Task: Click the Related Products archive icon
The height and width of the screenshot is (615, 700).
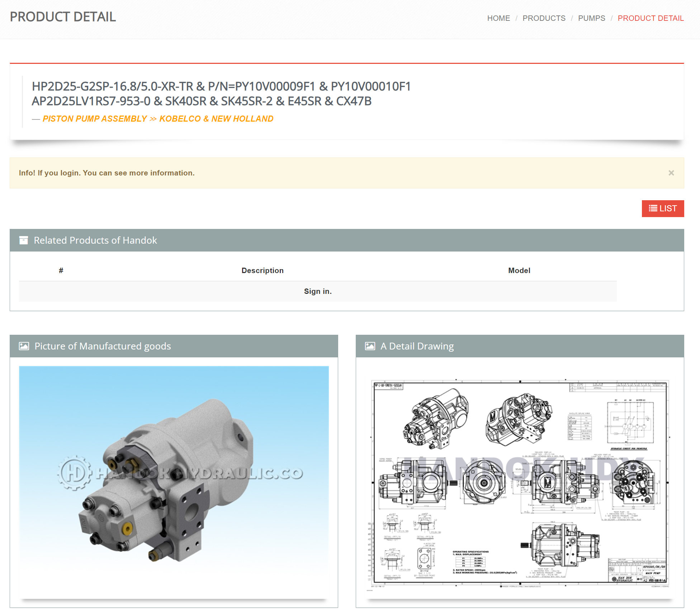Action: [24, 240]
